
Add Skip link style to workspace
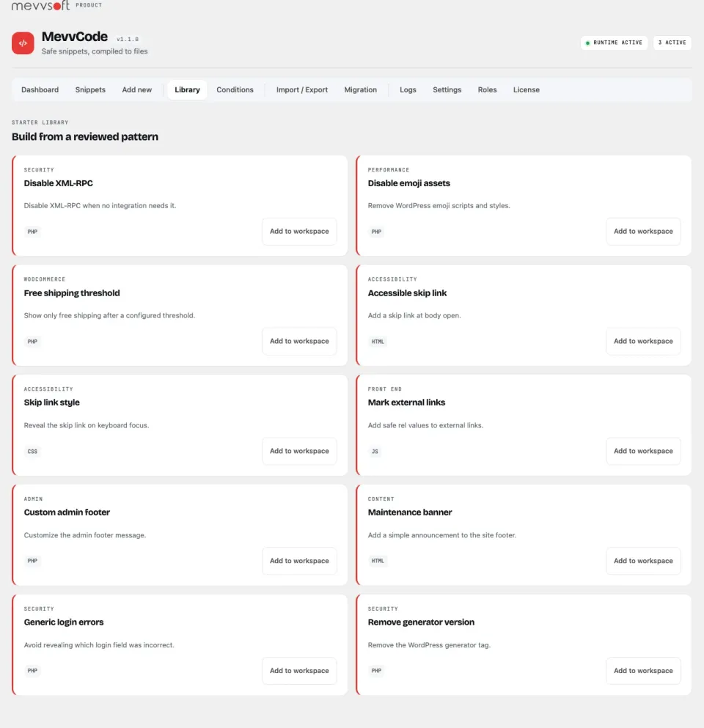[x=299, y=451]
